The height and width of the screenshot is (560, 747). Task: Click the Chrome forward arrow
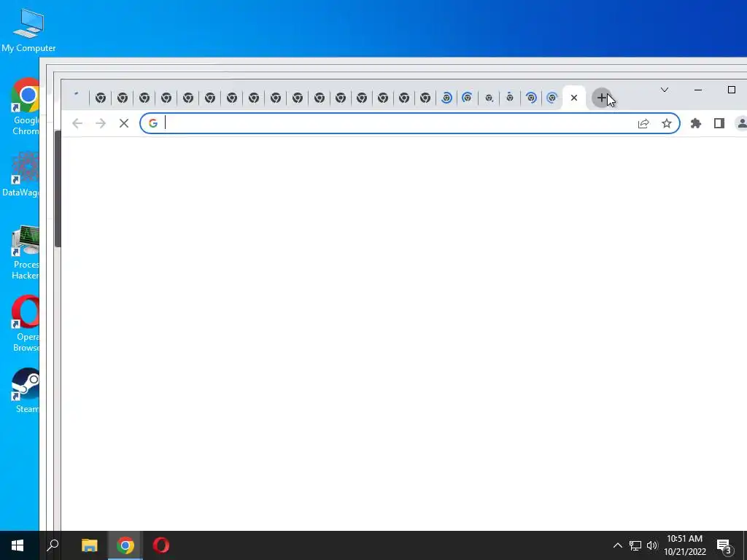[x=101, y=123]
